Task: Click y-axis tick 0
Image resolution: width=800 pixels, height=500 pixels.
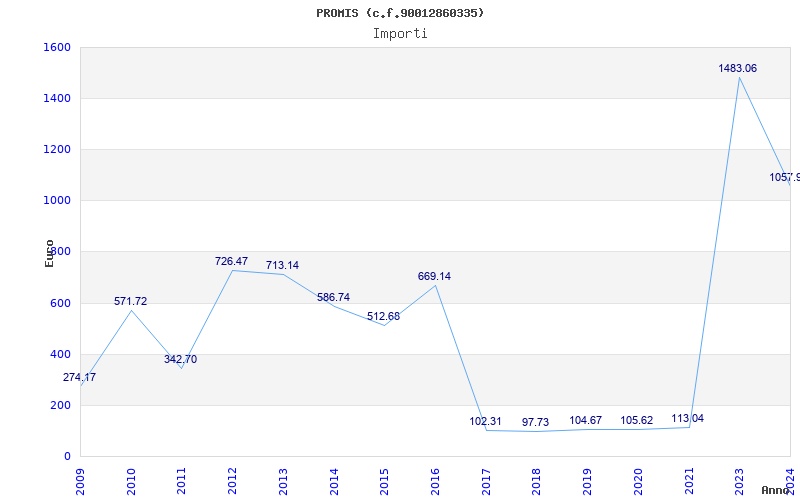Action: click(x=67, y=457)
